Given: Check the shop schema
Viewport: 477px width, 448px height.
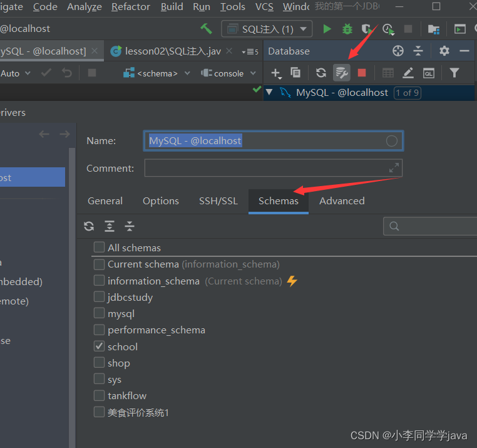Looking at the screenshot, I should (99, 362).
